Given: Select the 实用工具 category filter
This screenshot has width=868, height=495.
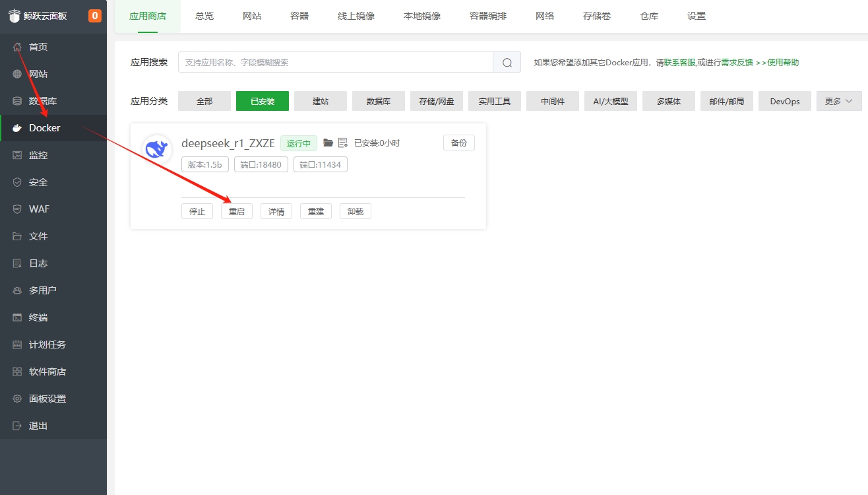Looking at the screenshot, I should coord(495,101).
